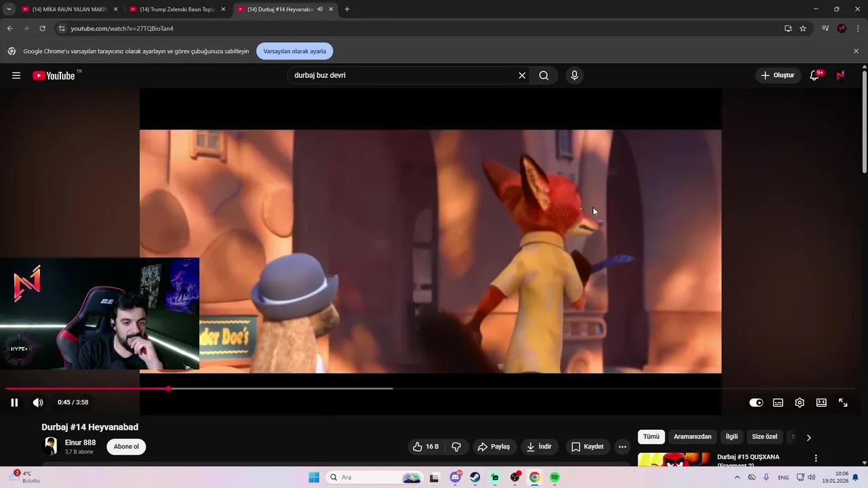
Task: Pause the video
Action: tap(14, 403)
